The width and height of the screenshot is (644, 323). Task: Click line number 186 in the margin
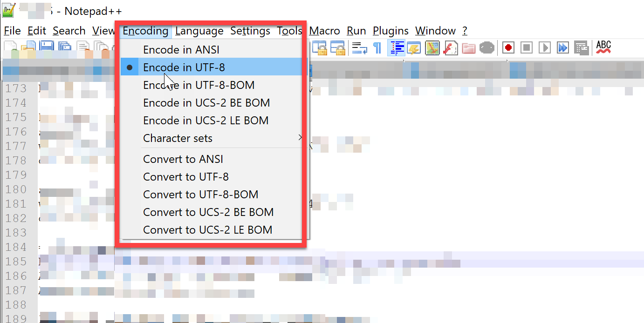pyautogui.click(x=16, y=276)
